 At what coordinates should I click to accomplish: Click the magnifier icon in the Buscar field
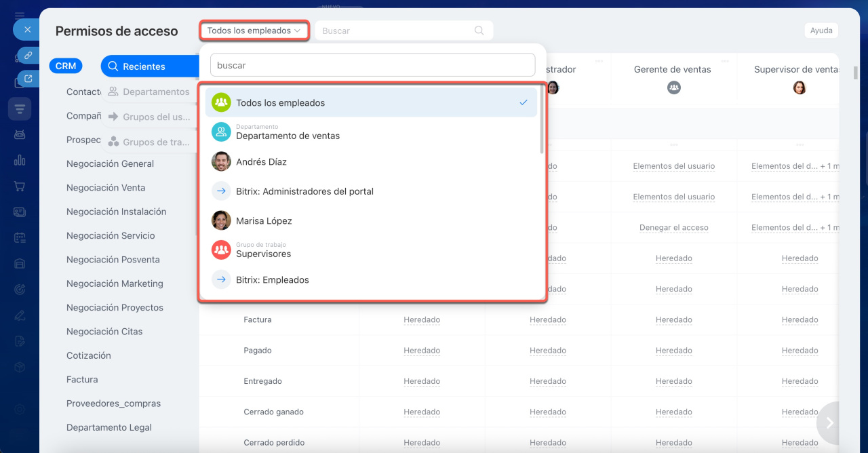coord(479,31)
